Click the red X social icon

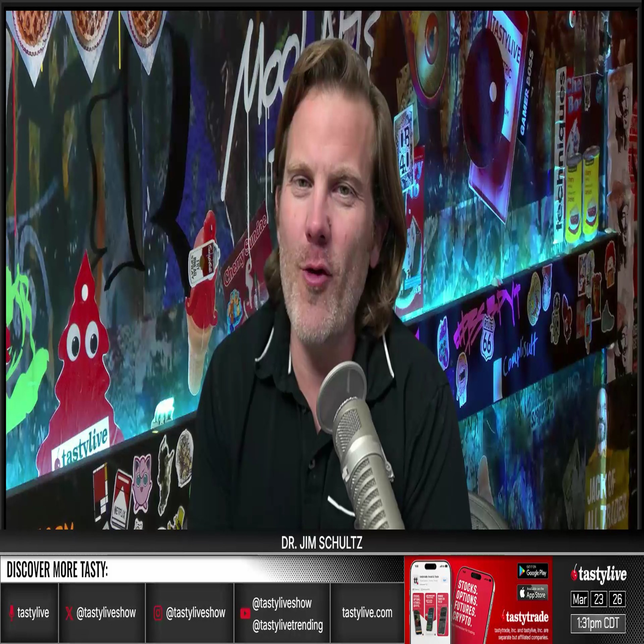(69, 613)
